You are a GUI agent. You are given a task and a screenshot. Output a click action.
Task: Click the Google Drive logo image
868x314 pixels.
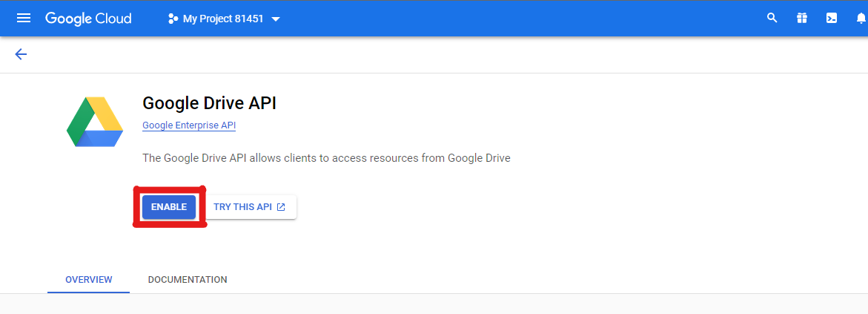[x=95, y=122]
